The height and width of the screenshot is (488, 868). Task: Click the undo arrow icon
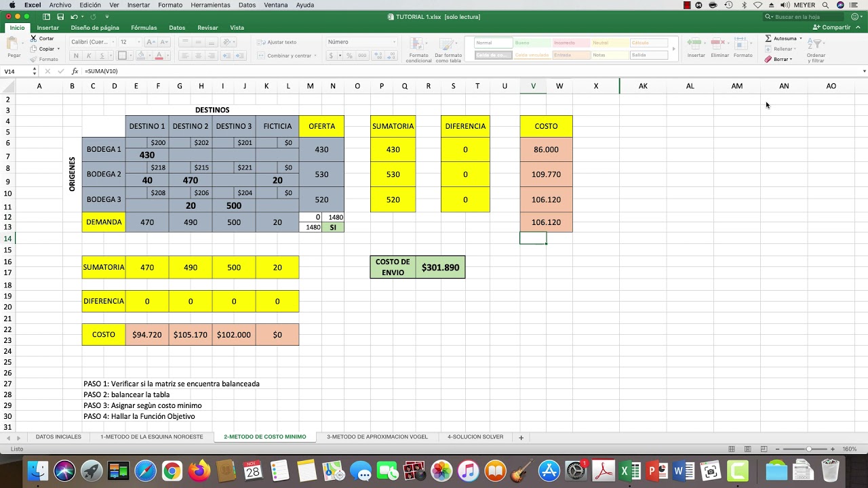[x=75, y=17]
